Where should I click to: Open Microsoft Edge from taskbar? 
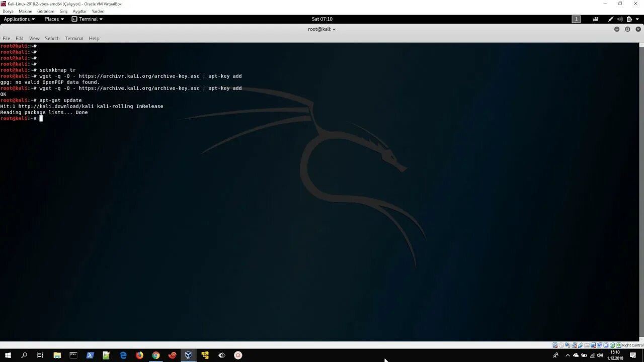point(123,355)
